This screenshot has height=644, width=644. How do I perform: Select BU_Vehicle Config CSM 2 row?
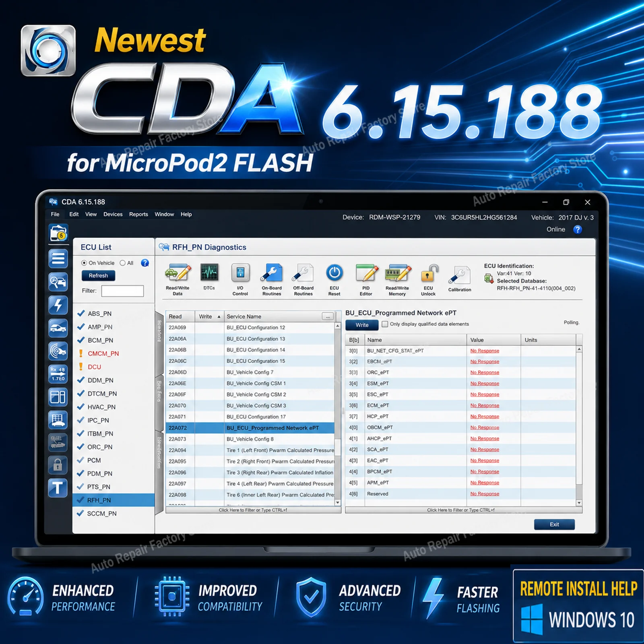pyautogui.click(x=250, y=394)
